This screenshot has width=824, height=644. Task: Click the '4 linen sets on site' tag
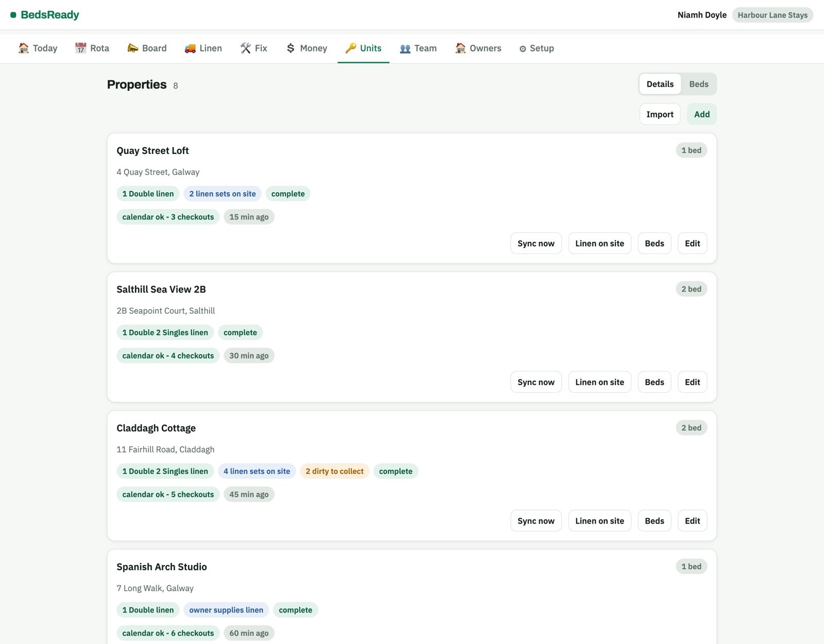coord(256,471)
